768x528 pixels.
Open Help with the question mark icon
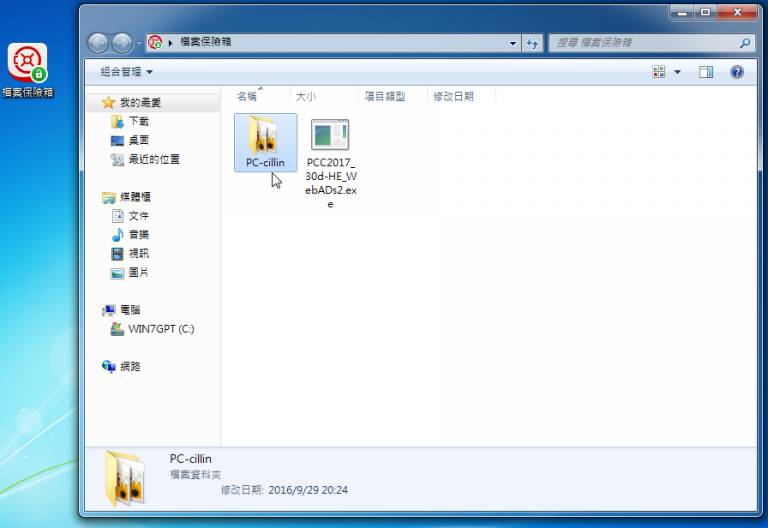point(737,72)
